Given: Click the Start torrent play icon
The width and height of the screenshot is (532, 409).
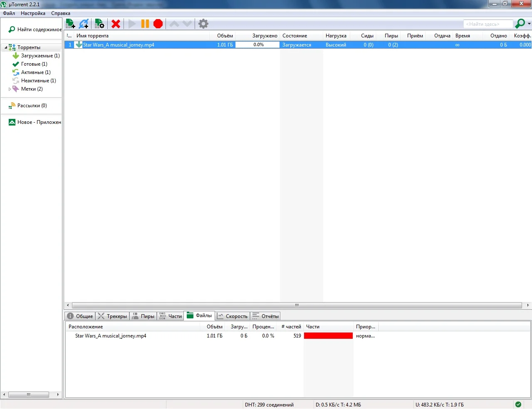Looking at the screenshot, I should pos(132,24).
